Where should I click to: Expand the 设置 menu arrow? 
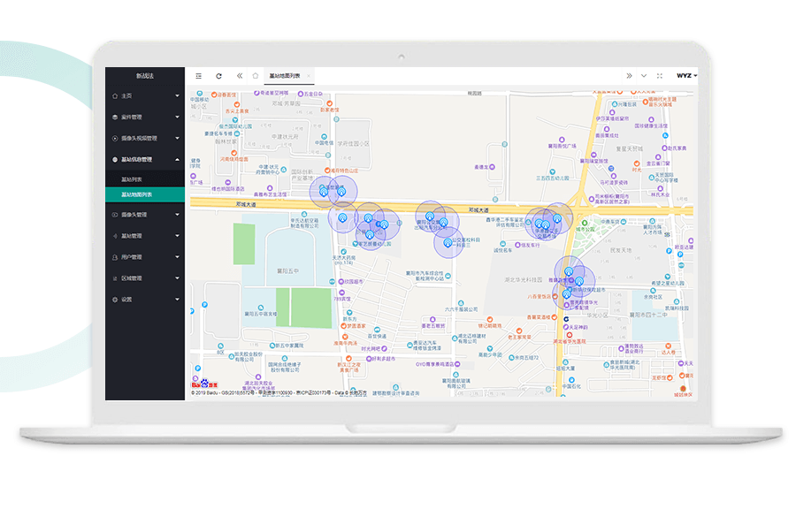tap(177, 300)
